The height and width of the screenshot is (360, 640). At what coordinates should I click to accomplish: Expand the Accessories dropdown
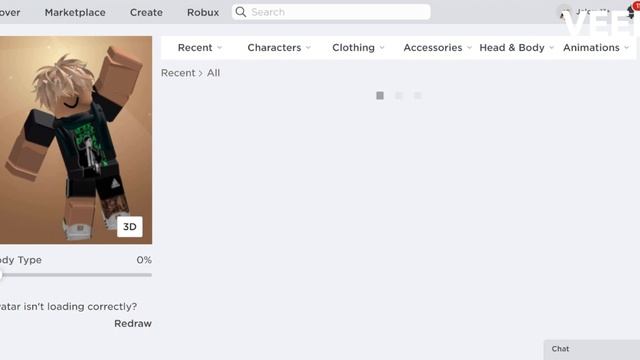point(437,48)
